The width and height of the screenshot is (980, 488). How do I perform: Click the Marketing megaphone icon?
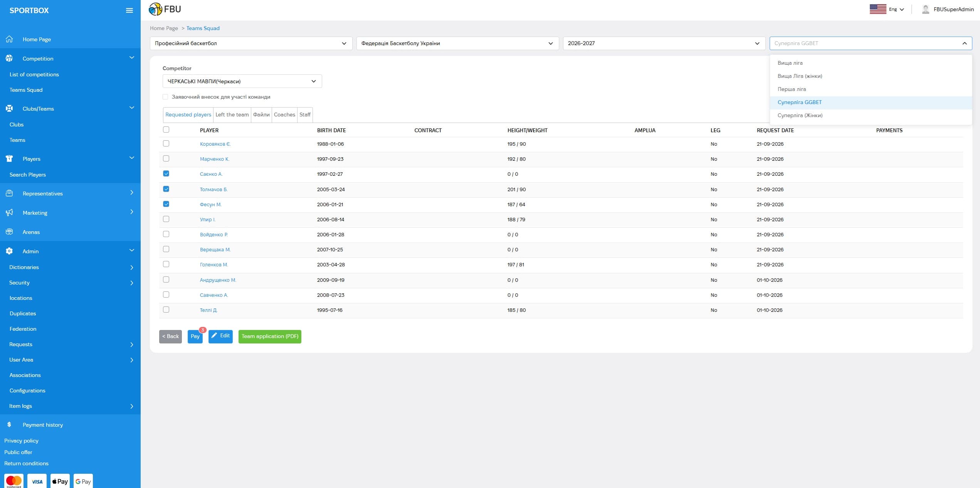tap(9, 212)
